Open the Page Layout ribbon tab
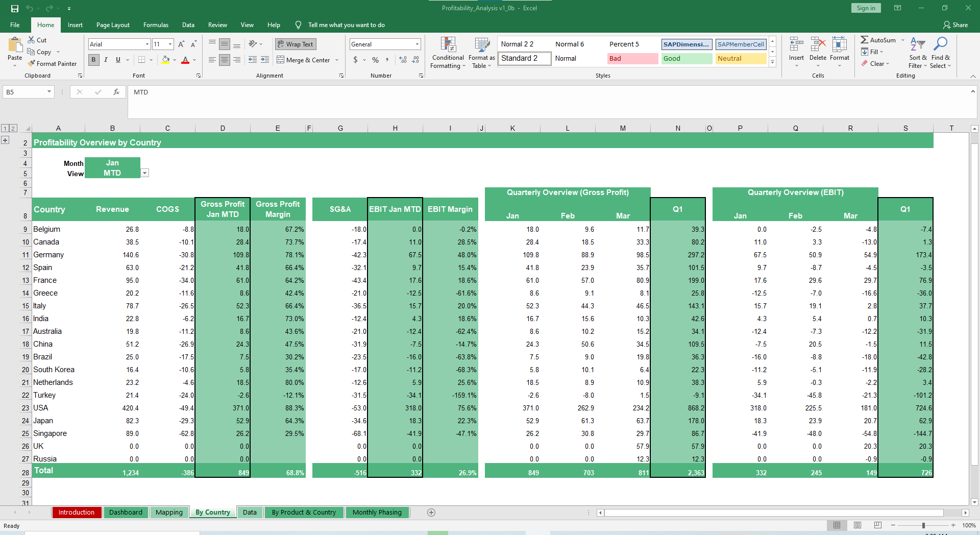980x535 pixels. (x=113, y=25)
